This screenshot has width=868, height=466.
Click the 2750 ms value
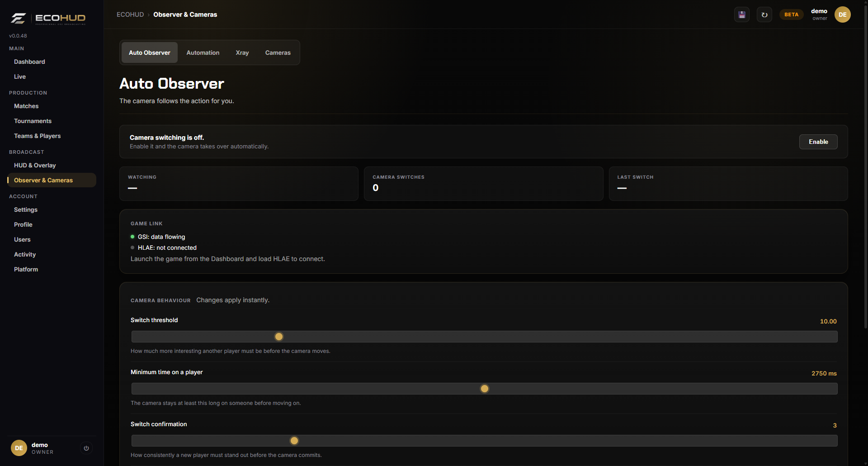(x=824, y=373)
